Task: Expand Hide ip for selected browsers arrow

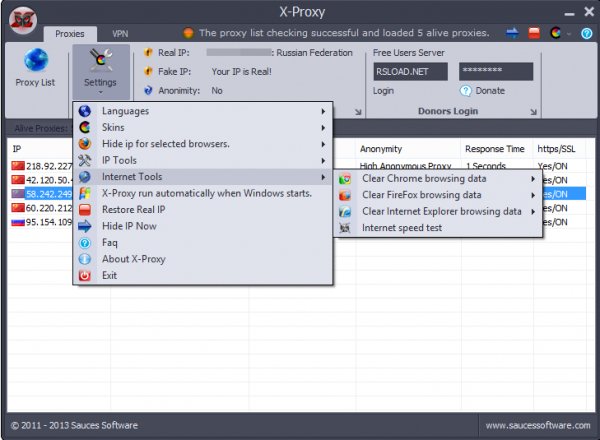Action: [323, 144]
